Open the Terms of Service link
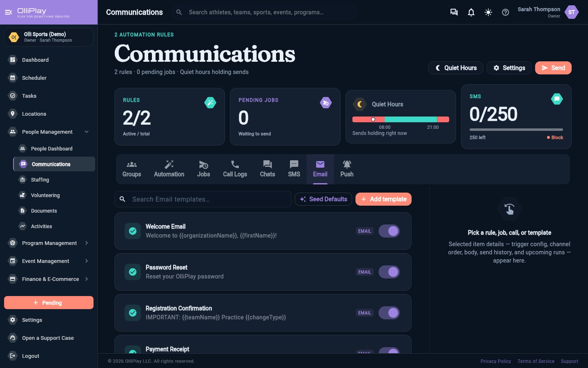The image size is (588, 368). pyautogui.click(x=536, y=361)
